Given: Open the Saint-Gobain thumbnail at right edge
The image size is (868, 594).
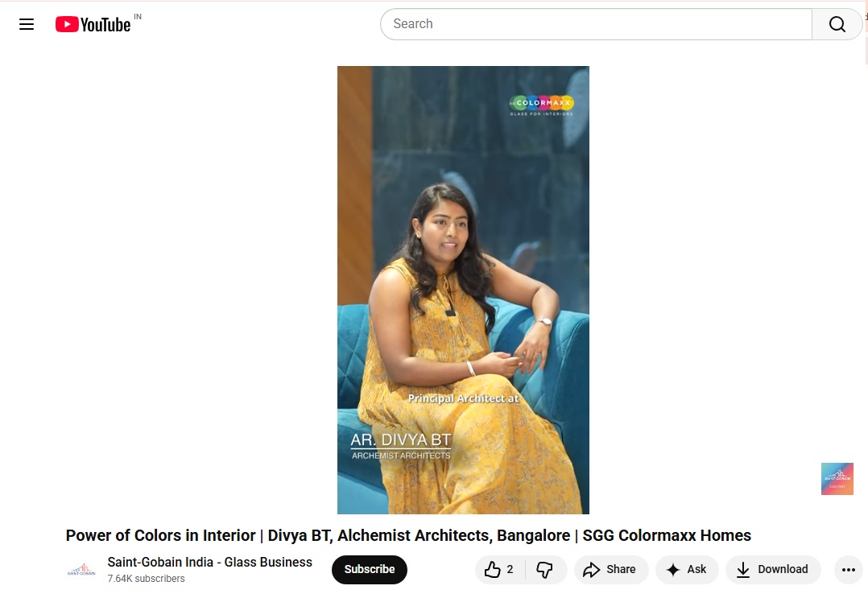Looking at the screenshot, I should tap(837, 478).
